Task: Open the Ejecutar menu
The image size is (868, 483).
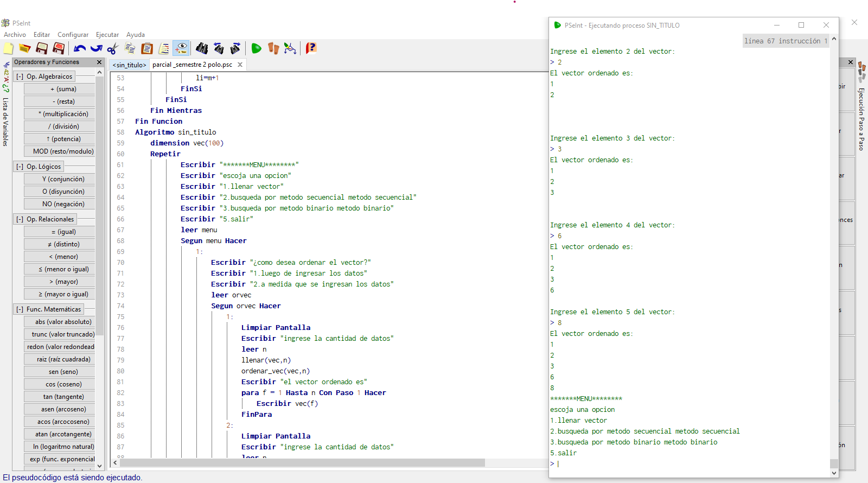Action: click(107, 35)
